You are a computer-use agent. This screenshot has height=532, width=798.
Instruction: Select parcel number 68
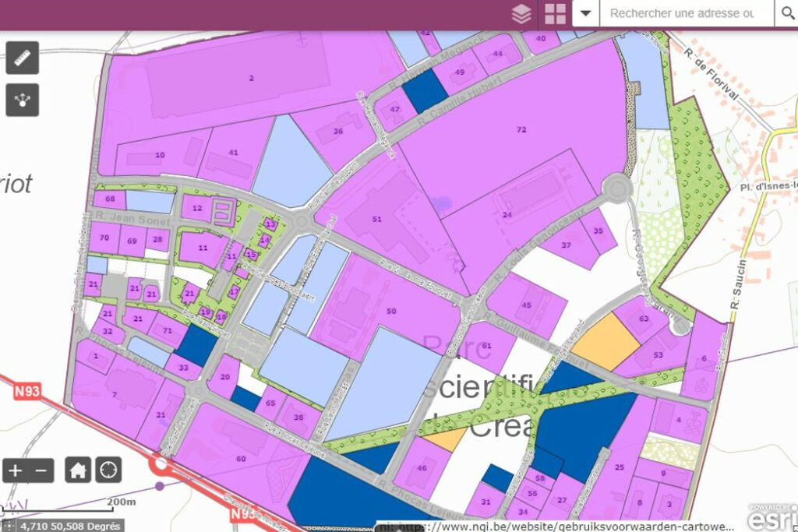(110, 199)
